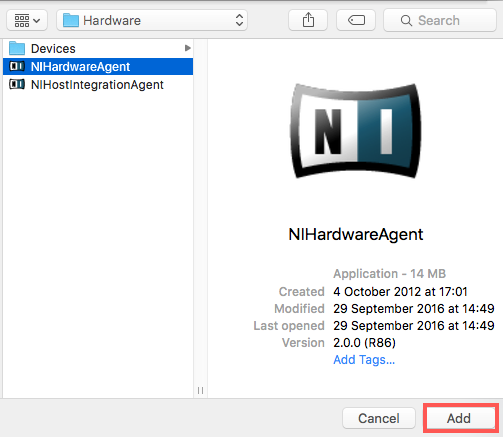Click the Devices folder icon
The image size is (503, 437).
(17, 48)
